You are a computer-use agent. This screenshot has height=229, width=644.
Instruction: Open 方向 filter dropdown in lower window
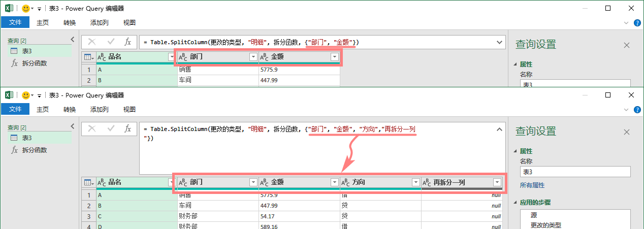tap(415, 182)
